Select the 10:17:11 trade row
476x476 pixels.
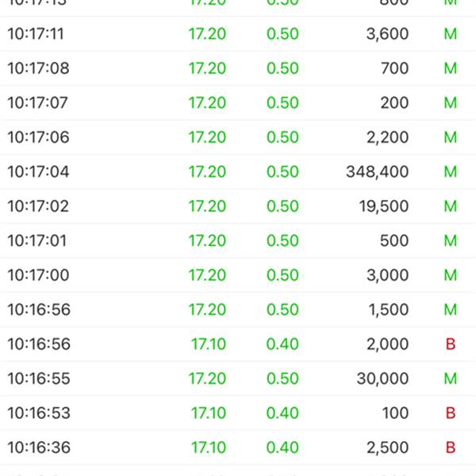pos(238,33)
